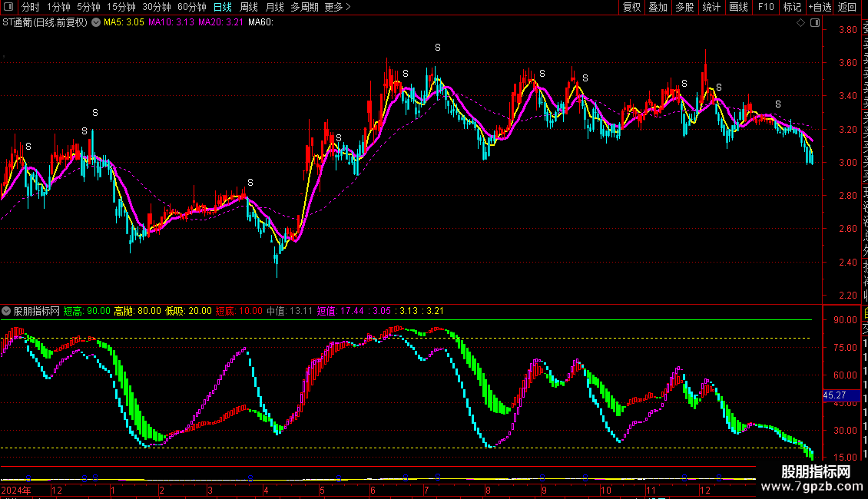Click the 标记 mark button
Image resolution: width=868 pixels, height=499 pixels.
click(x=792, y=7)
